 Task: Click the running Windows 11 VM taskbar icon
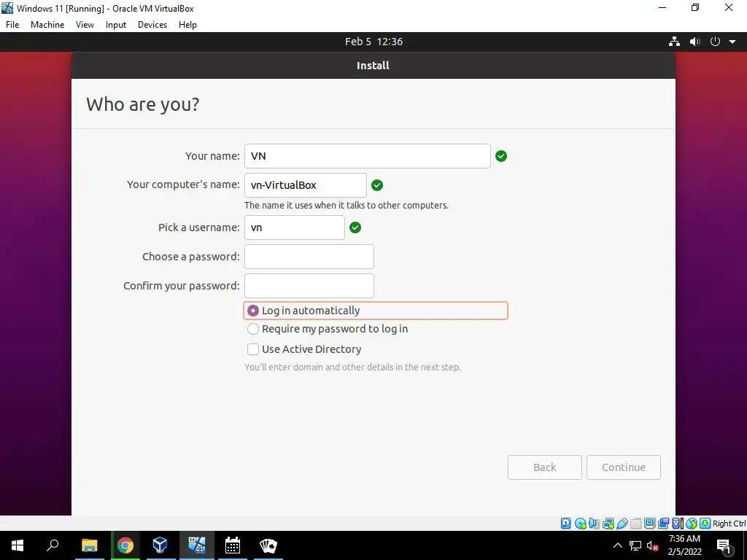click(196, 545)
